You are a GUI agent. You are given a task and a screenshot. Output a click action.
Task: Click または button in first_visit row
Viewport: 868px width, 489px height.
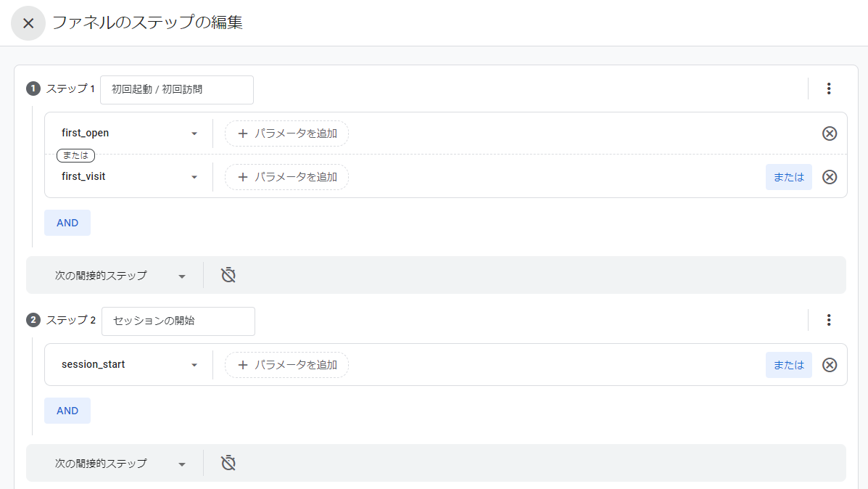pyautogui.click(x=788, y=177)
